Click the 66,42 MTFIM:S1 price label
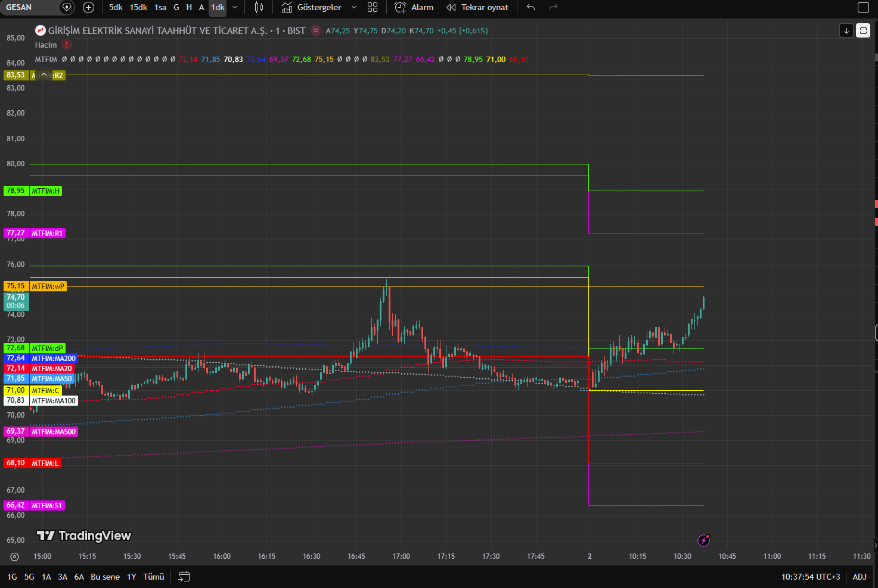 pyautogui.click(x=35, y=505)
